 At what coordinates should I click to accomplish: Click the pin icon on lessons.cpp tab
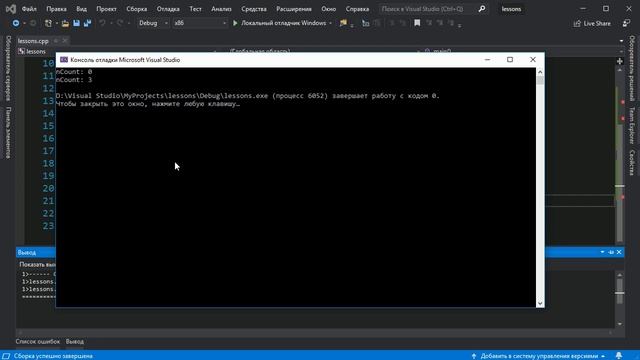point(56,40)
